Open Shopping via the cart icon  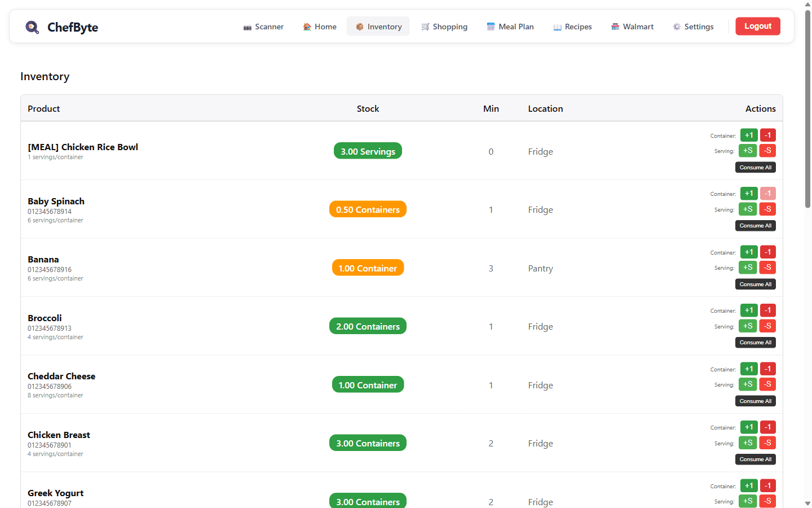(425, 26)
